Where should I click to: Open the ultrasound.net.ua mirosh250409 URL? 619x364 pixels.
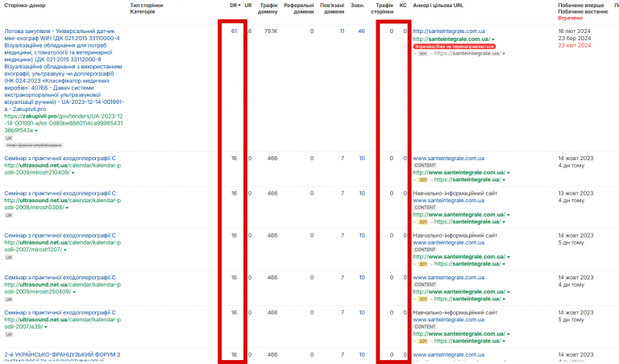pyautogui.click(x=62, y=288)
